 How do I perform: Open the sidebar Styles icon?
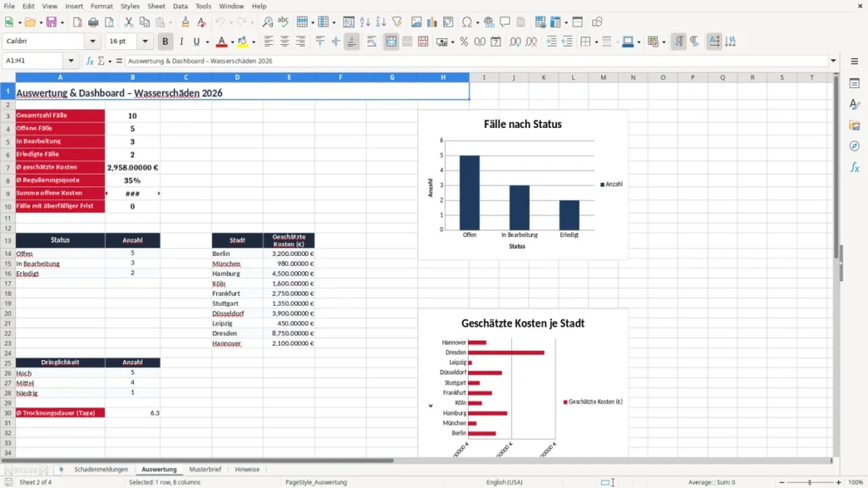pyautogui.click(x=854, y=104)
